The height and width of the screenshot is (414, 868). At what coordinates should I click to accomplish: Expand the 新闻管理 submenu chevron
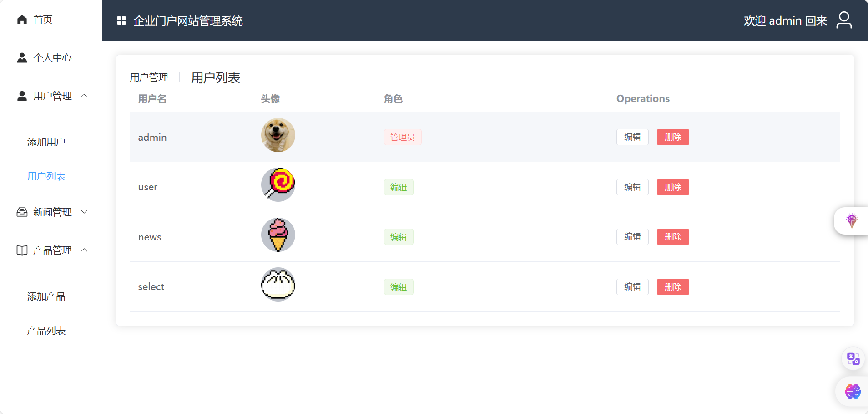pyautogui.click(x=84, y=212)
